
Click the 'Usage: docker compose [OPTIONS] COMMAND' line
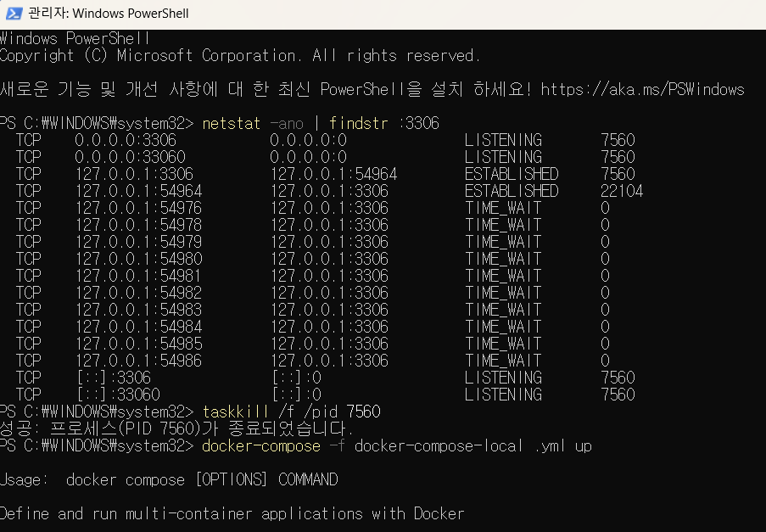[x=169, y=479]
